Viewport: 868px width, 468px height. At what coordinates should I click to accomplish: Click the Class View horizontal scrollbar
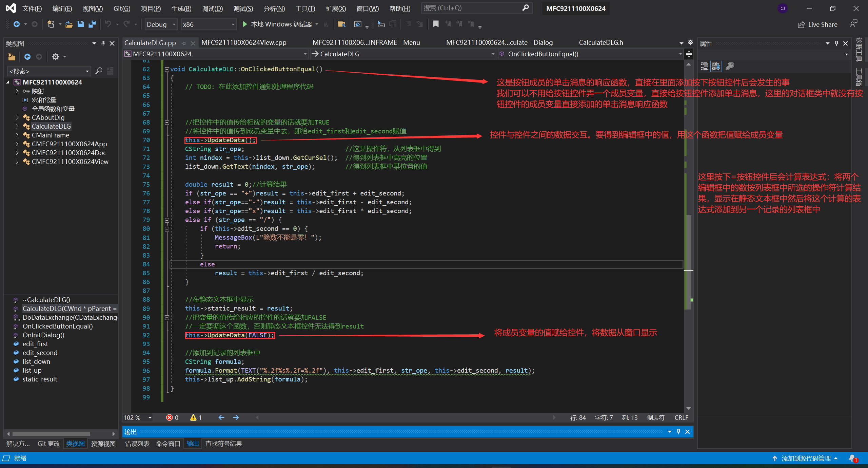click(x=51, y=433)
